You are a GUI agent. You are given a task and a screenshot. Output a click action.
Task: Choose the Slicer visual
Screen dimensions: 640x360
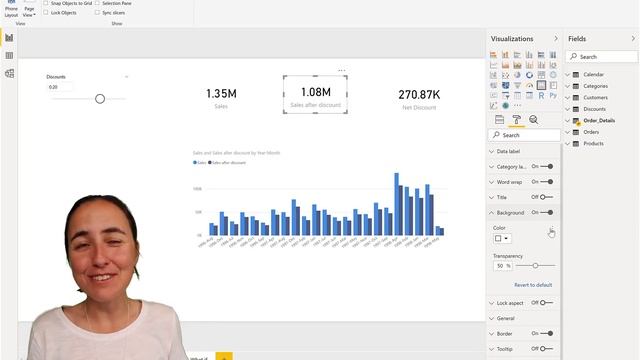click(x=505, y=96)
